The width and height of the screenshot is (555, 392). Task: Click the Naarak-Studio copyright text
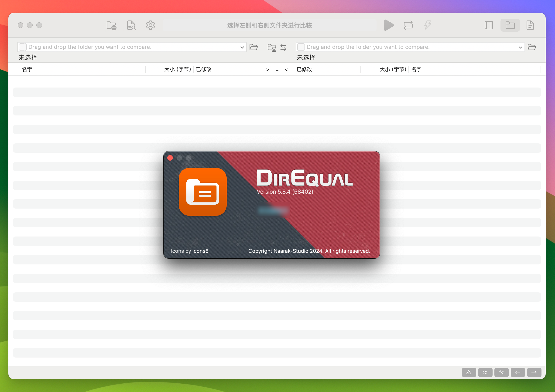click(309, 251)
